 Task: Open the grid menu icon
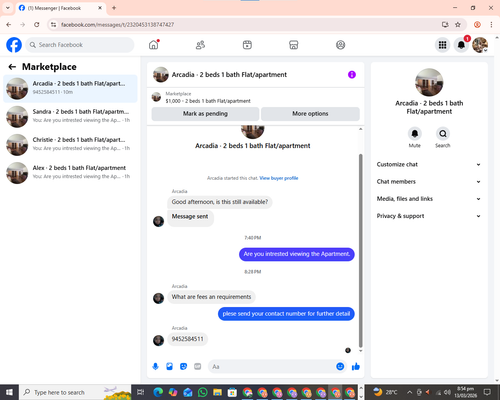click(442, 45)
